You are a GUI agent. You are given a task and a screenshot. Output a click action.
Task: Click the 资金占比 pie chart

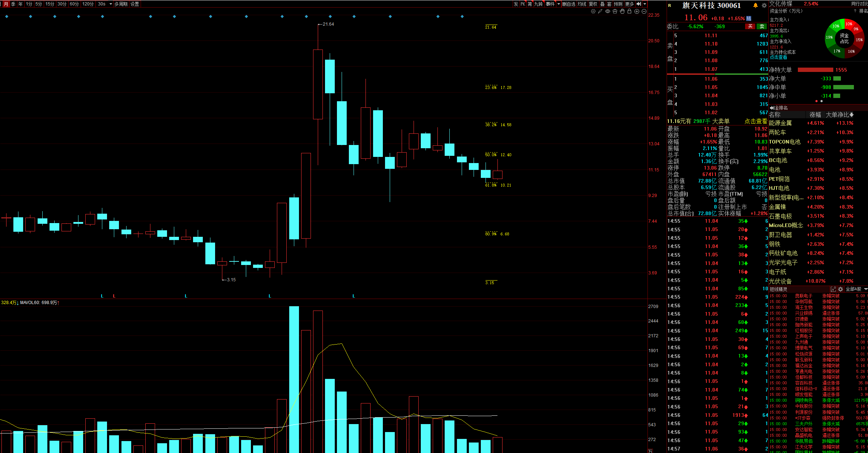[844, 39]
